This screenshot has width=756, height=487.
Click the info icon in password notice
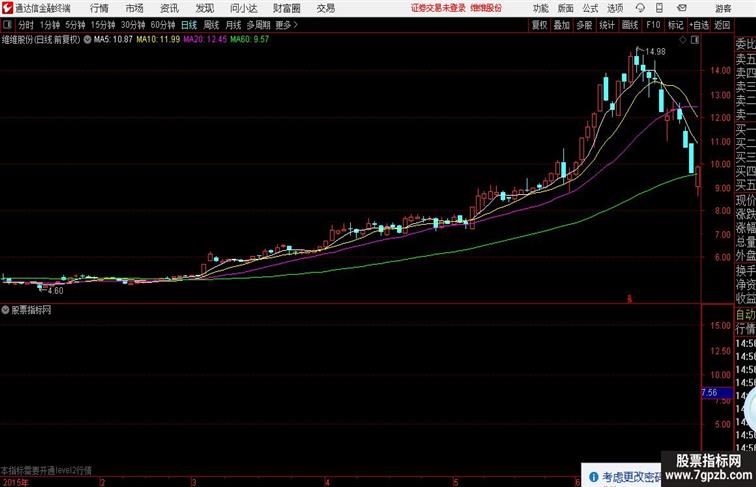click(594, 477)
